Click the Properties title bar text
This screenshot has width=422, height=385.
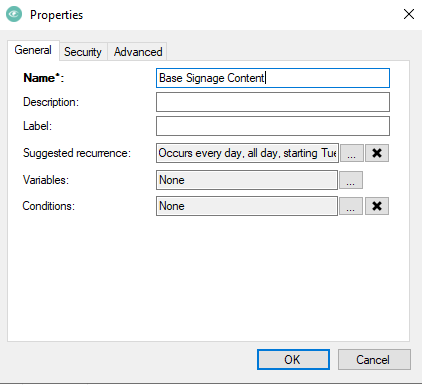click(56, 15)
